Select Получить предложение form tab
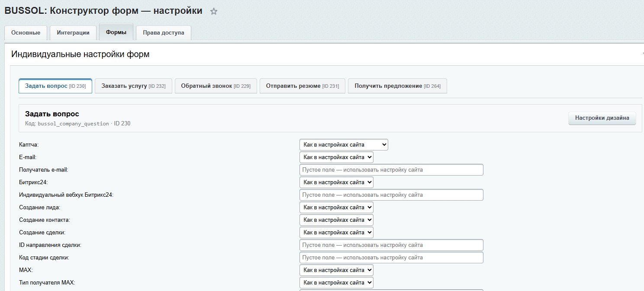 click(x=397, y=86)
